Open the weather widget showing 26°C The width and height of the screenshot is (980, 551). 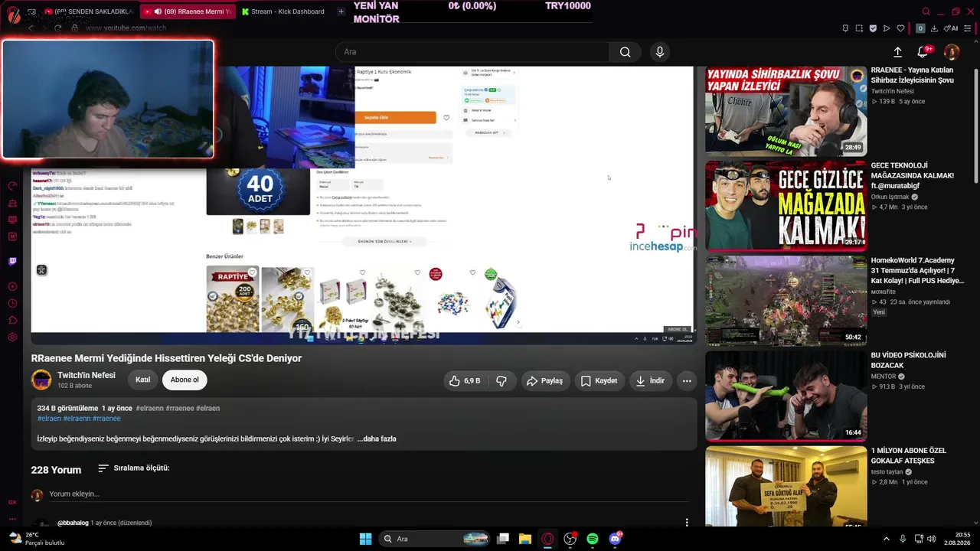point(37,539)
